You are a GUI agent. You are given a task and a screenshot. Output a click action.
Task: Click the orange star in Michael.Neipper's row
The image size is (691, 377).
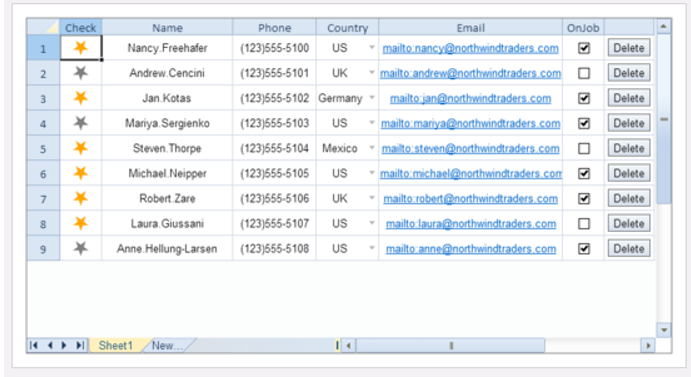81,173
